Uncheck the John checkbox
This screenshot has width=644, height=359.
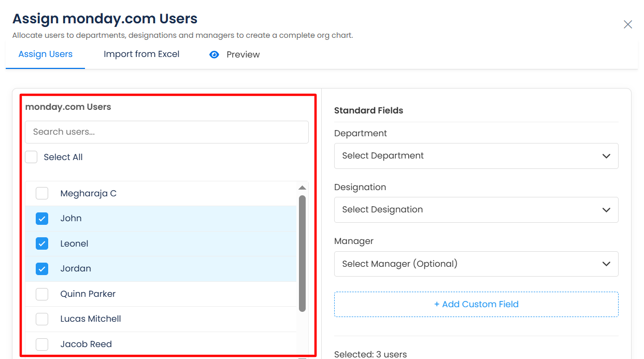pos(42,219)
